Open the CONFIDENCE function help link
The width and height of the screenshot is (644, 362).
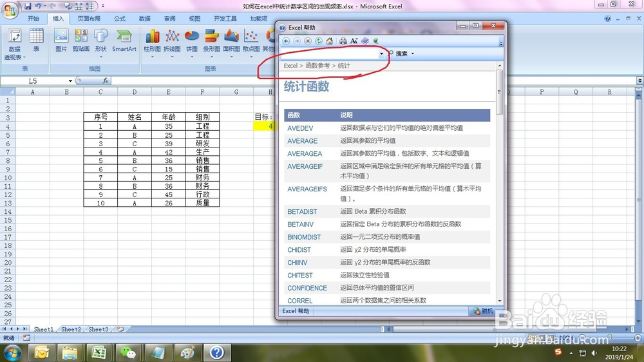(x=307, y=288)
